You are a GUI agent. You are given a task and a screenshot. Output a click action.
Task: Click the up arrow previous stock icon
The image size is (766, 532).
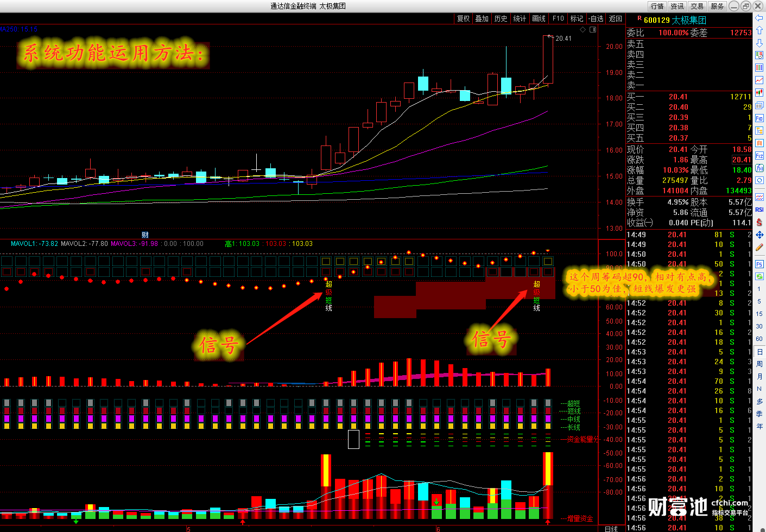tap(759, 30)
